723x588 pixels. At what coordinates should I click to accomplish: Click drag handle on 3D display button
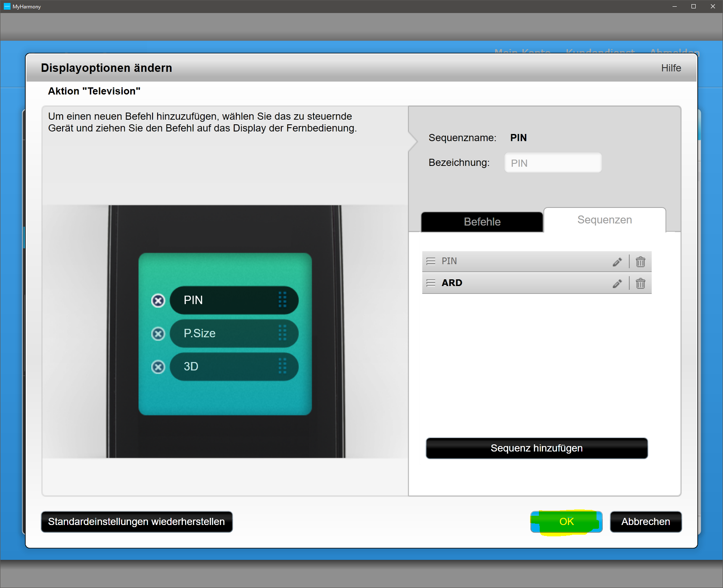point(282,366)
